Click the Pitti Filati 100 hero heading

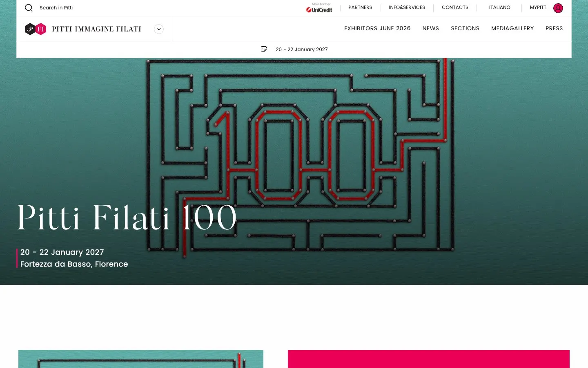pos(127,218)
